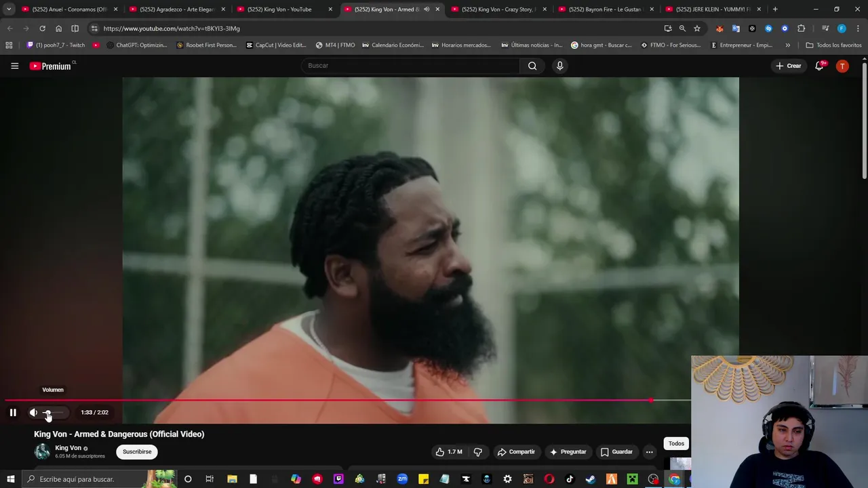Image resolution: width=868 pixels, height=488 pixels.
Task: Open File Explorer from taskbar
Action: (x=232, y=479)
